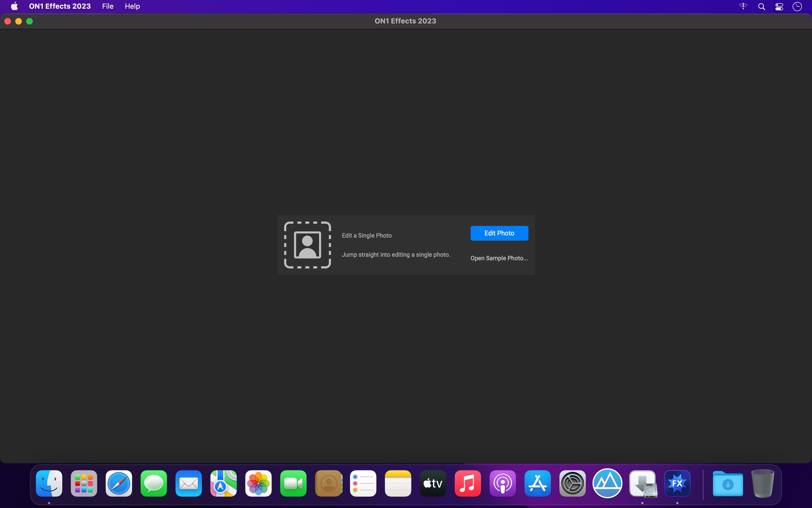
Task: Open Control Center in menu bar
Action: point(779,7)
